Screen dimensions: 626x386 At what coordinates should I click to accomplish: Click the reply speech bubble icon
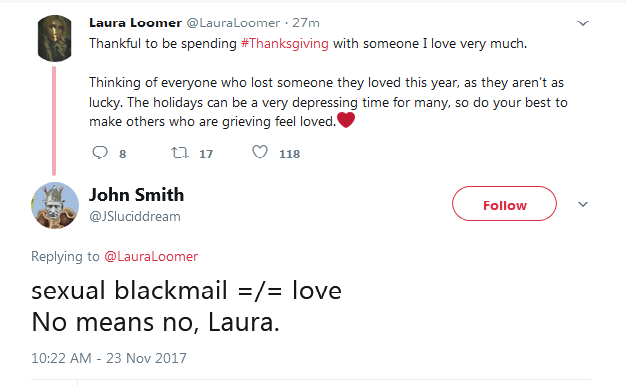pos(100,152)
